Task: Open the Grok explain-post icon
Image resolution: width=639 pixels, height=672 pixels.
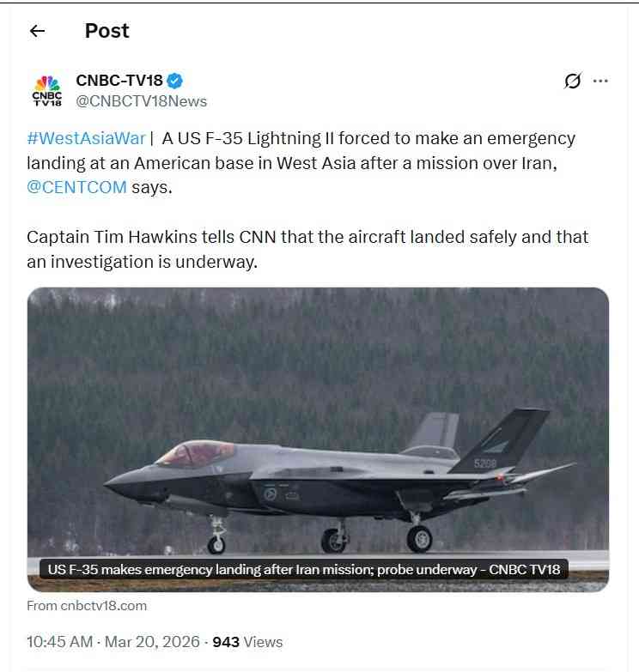Action: tap(572, 81)
